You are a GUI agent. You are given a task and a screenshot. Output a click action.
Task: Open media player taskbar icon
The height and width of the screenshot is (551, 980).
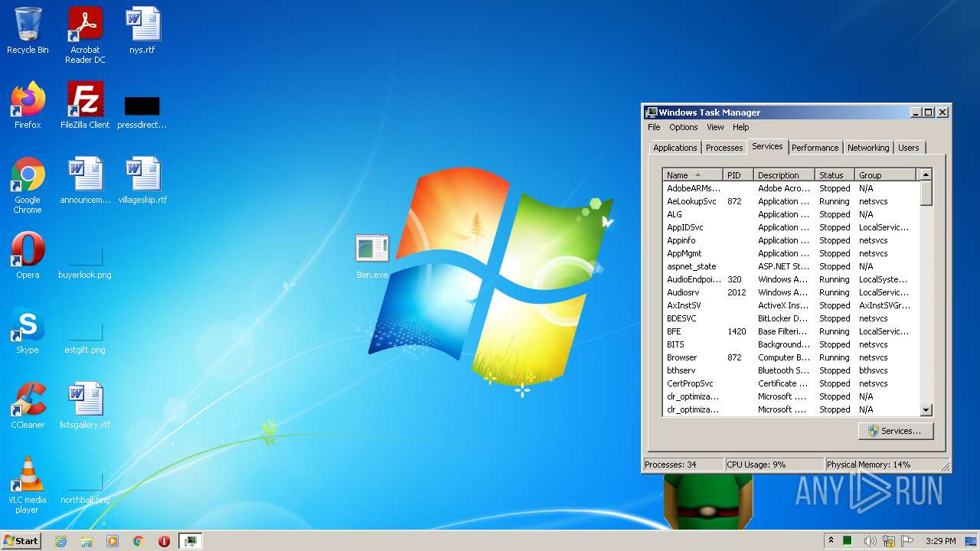113,540
